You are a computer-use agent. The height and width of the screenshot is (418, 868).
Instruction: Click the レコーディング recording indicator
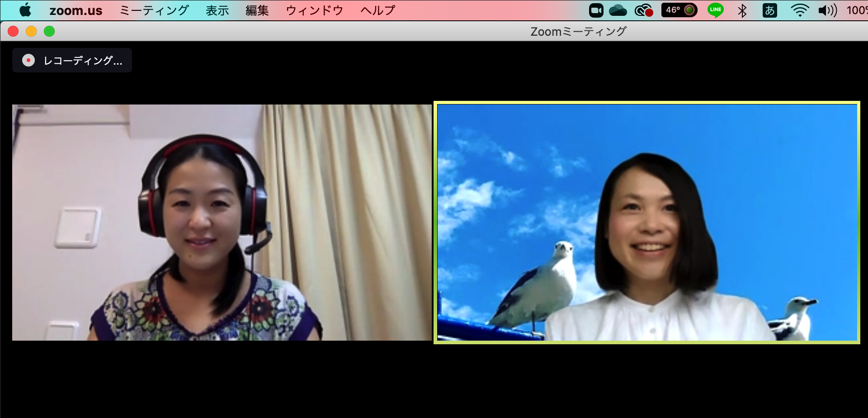click(72, 60)
